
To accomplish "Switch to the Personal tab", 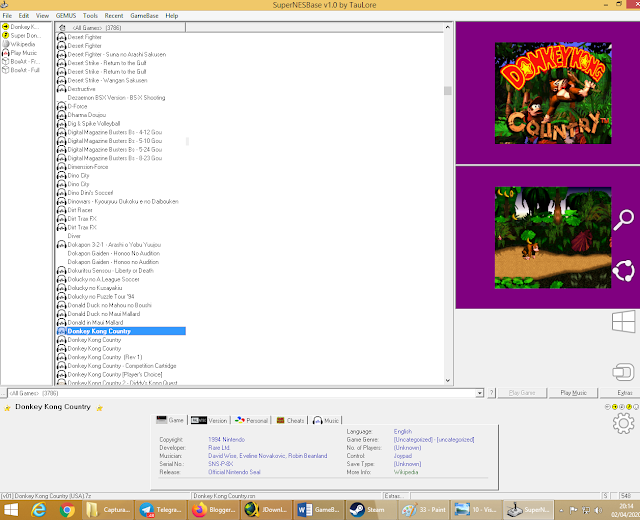I will click(x=251, y=420).
